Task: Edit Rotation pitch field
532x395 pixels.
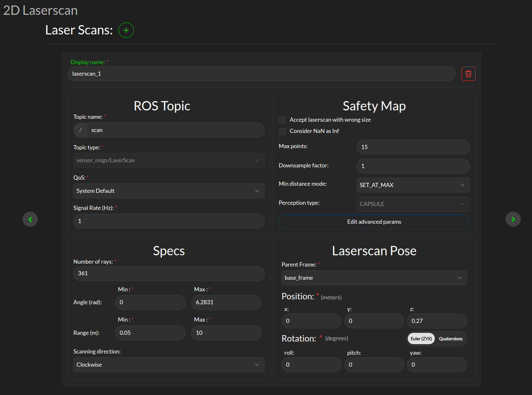Action: pos(374,365)
